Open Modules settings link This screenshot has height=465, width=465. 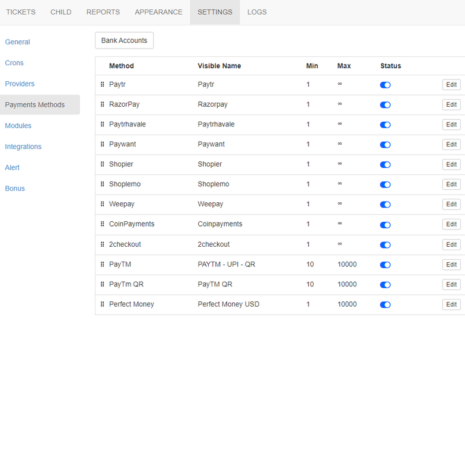coord(18,126)
